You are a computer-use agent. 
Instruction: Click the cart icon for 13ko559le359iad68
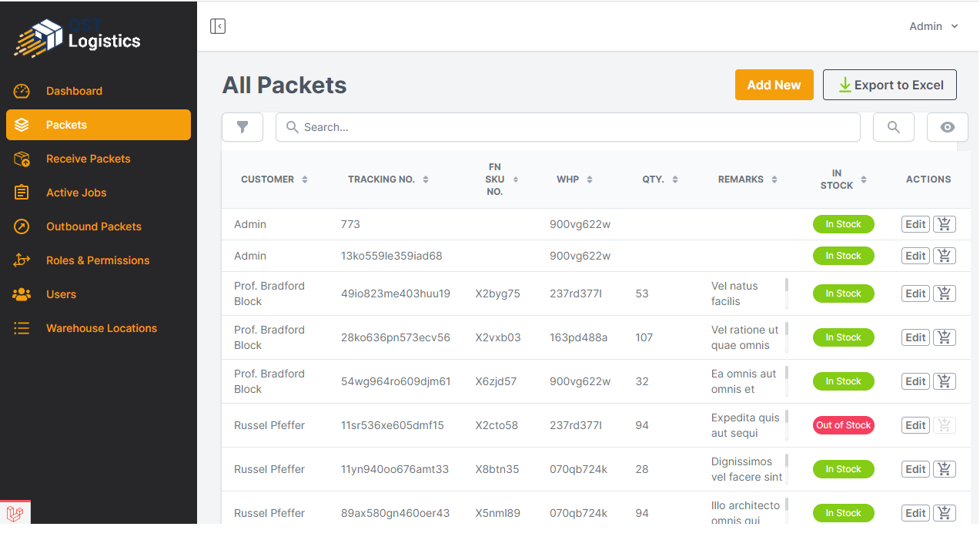click(x=945, y=256)
